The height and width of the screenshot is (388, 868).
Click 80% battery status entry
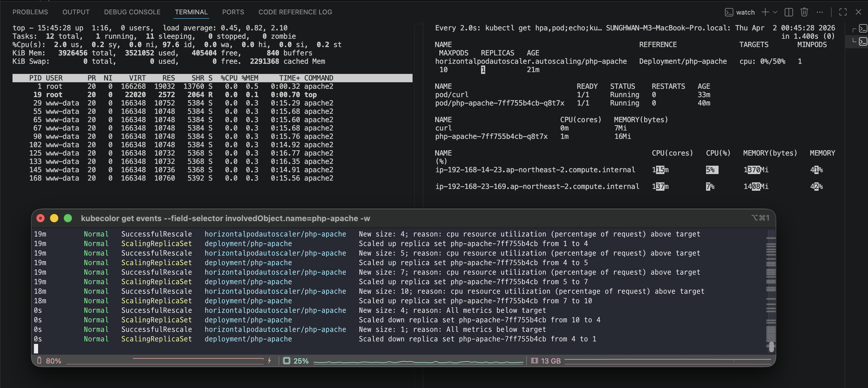(49, 361)
